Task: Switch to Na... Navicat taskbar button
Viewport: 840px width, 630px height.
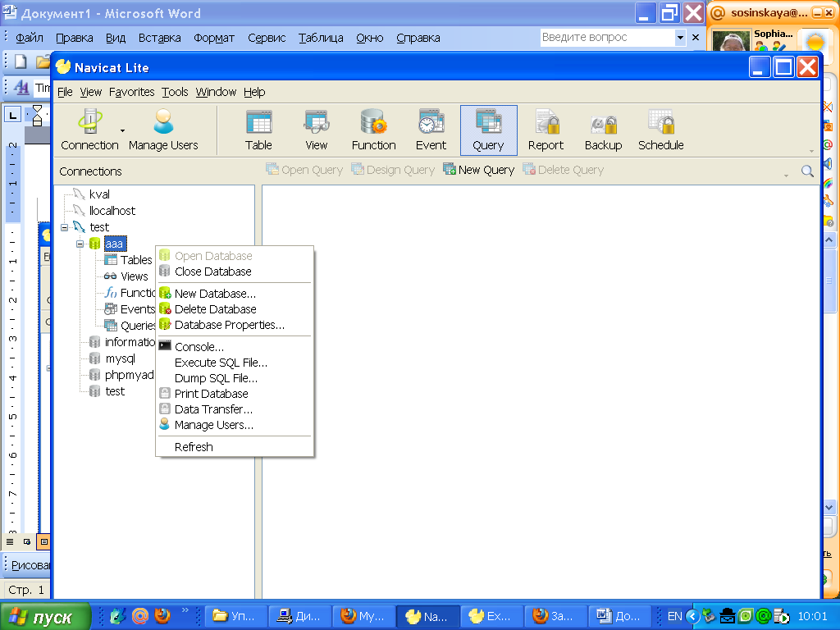Action: 427,617
